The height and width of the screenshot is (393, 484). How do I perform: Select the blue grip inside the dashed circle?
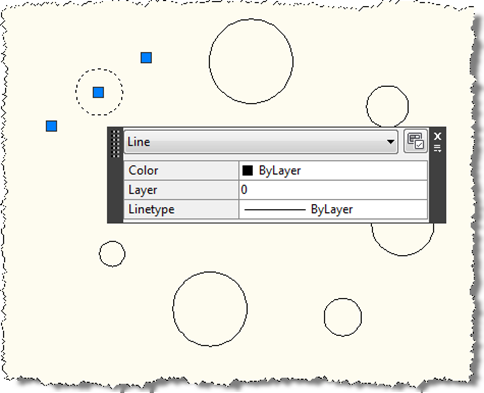[x=98, y=92]
